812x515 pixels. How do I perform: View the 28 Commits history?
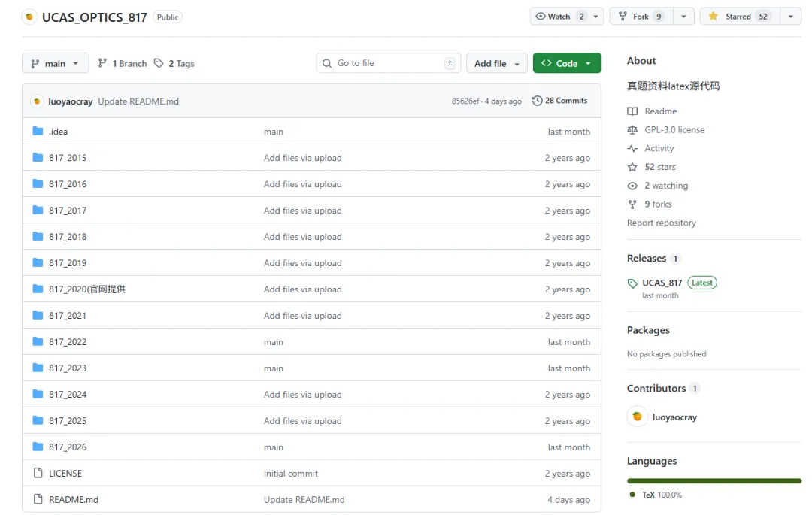[x=560, y=101]
